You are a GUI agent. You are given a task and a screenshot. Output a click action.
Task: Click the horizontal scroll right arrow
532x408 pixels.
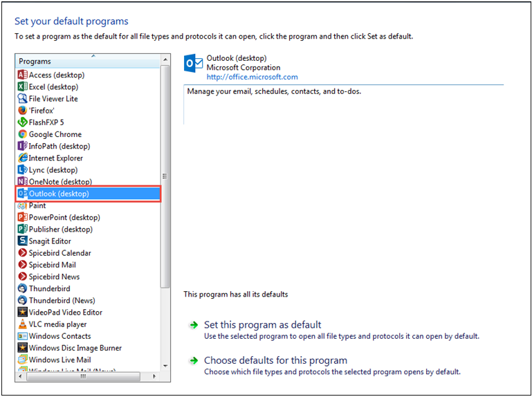click(x=154, y=376)
